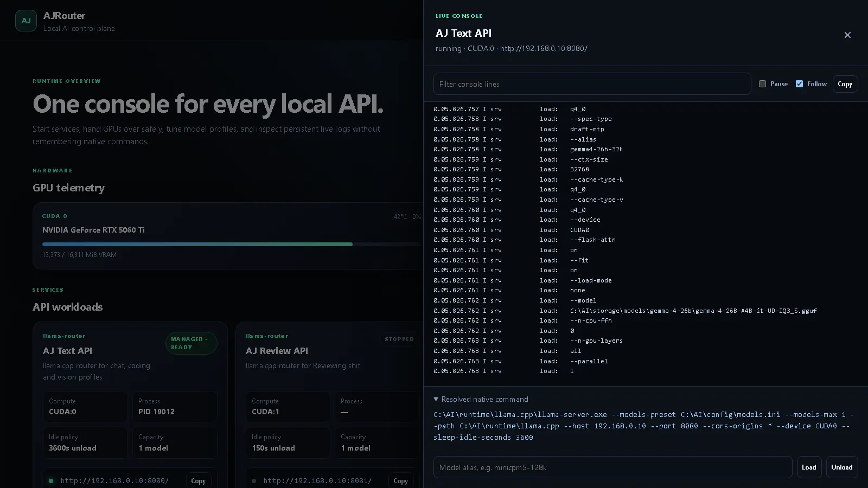The height and width of the screenshot is (488, 868).
Task: Click the 150s unload idle policy value
Action: tap(273, 448)
